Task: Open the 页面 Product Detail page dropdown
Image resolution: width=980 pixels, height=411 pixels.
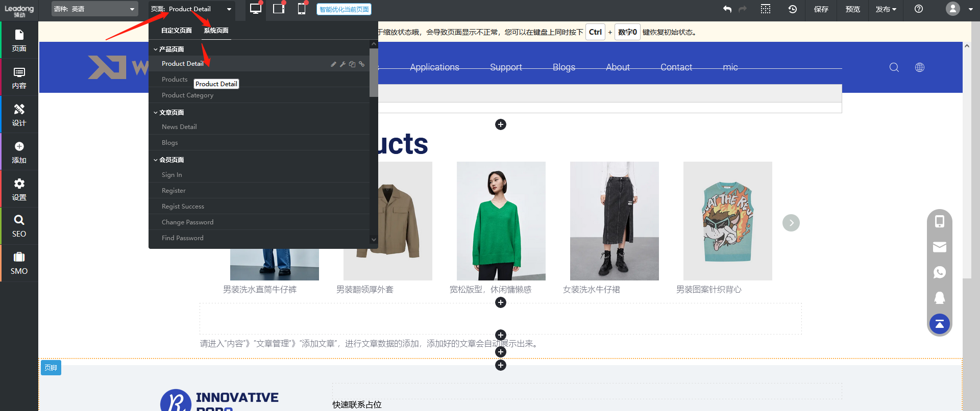Action: [x=192, y=9]
